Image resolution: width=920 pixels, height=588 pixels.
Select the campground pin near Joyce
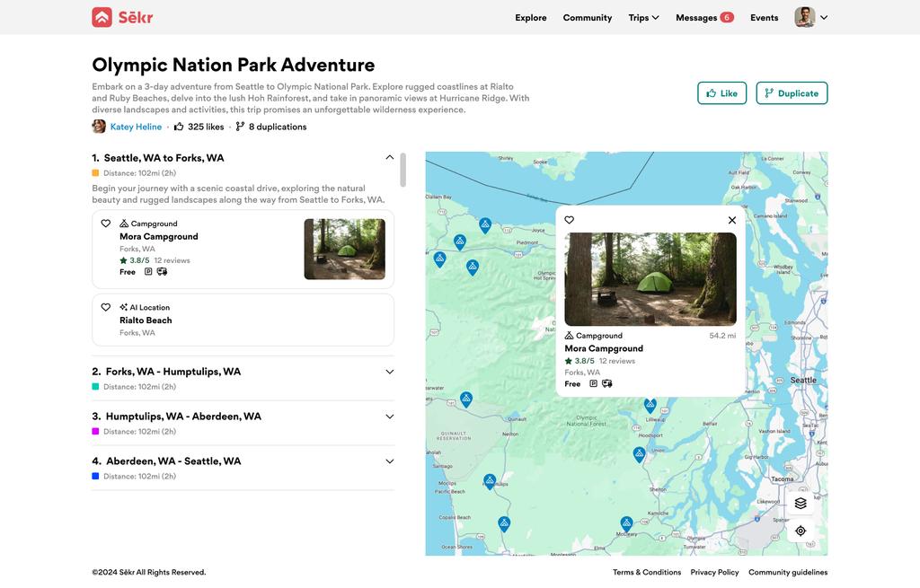(485, 225)
